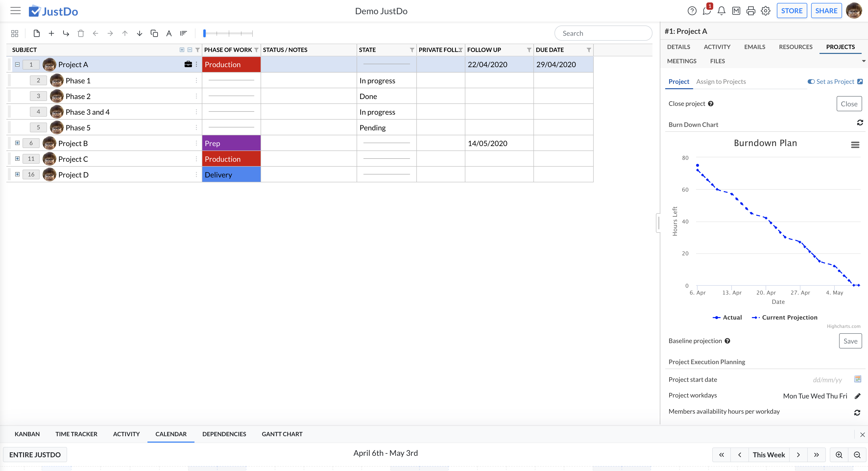The image size is (868, 471).
Task: Toggle the Set as Project switch
Action: (x=811, y=82)
